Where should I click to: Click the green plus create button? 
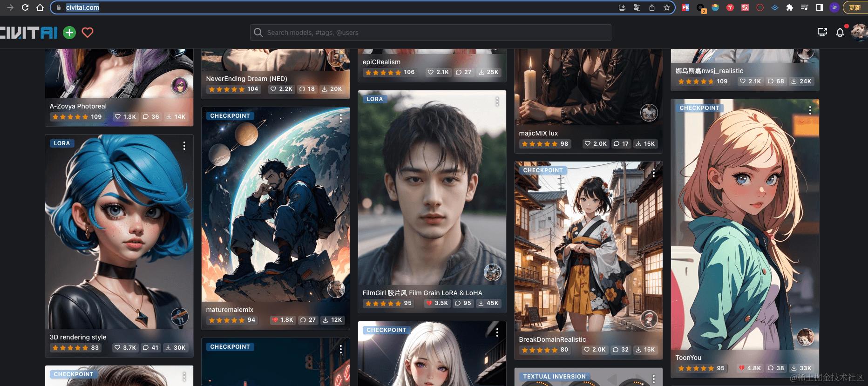click(69, 33)
